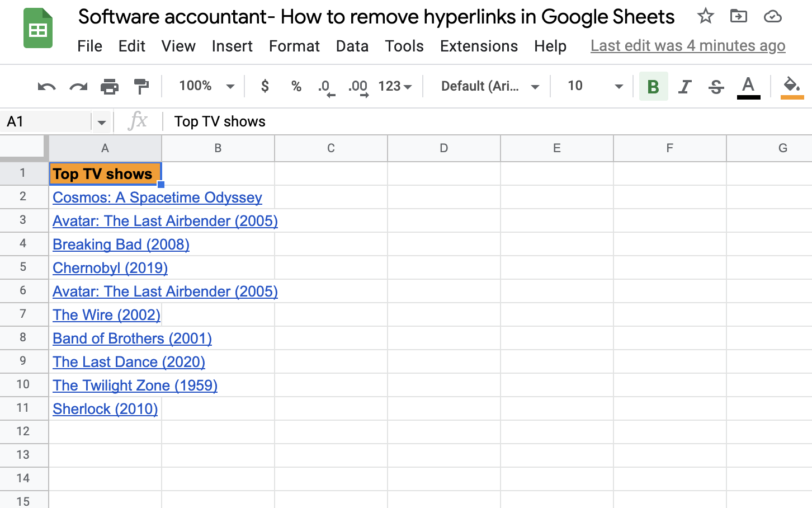Open the Default (Arial) font dropdown
The width and height of the screenshot is (812, 508).
(x=490, y=86)
